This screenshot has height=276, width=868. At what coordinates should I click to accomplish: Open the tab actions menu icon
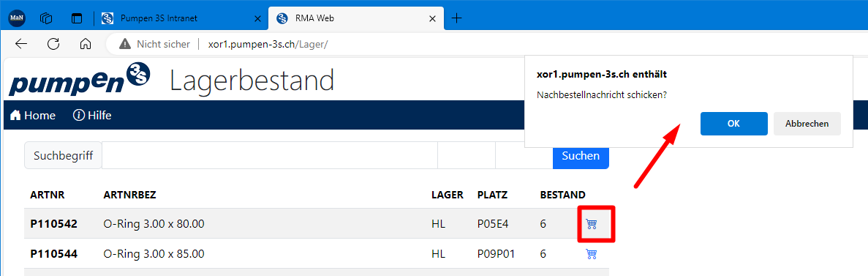[76, 18]
